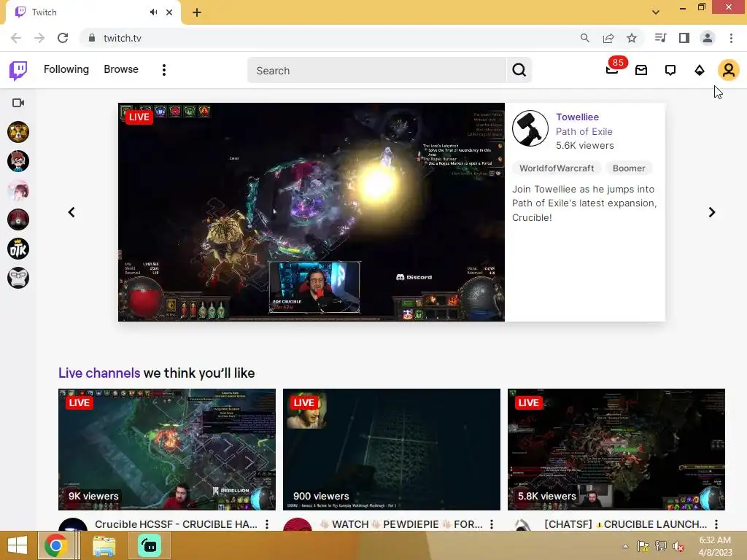Open sidebar channel with red-haired glasses avatar
The width and height of the screenshot is (747, 560).
[18, 161]
